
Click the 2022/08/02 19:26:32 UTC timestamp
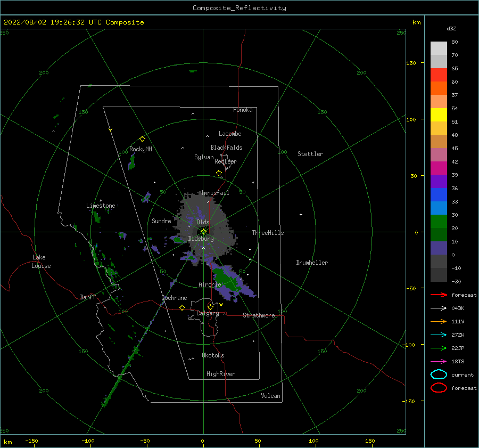pyautogui.click(x=46, y=22)
